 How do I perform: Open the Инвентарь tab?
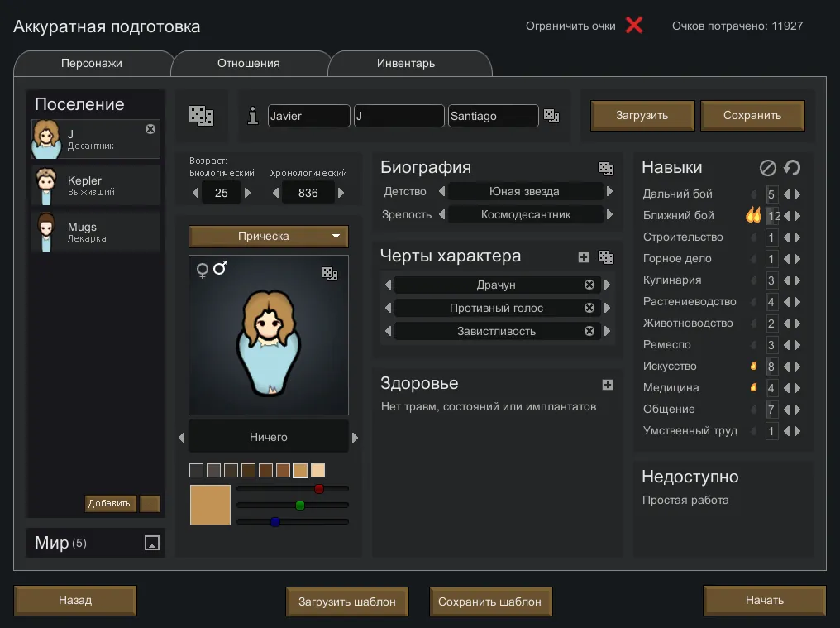pyautogui.click(x=406, y=63)
